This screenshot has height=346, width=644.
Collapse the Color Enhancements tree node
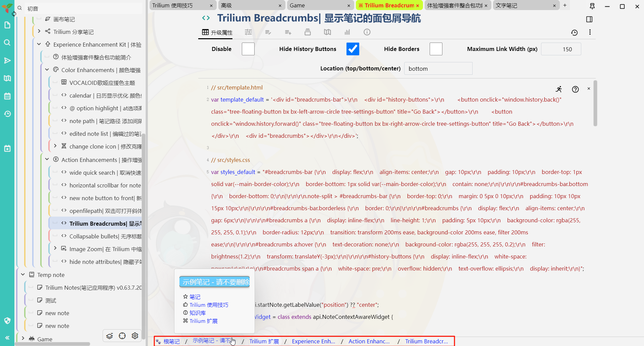coord(47,70)
